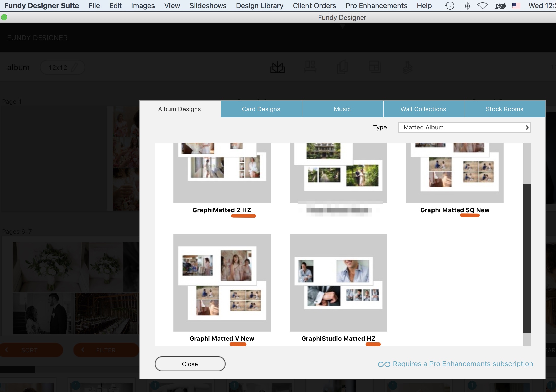Open the Help menu
556x392 pixels.
coord(424,6)
